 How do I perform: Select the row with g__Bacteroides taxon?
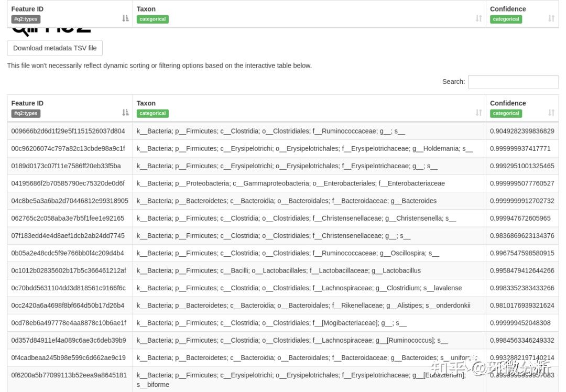(x=283, y=201)
